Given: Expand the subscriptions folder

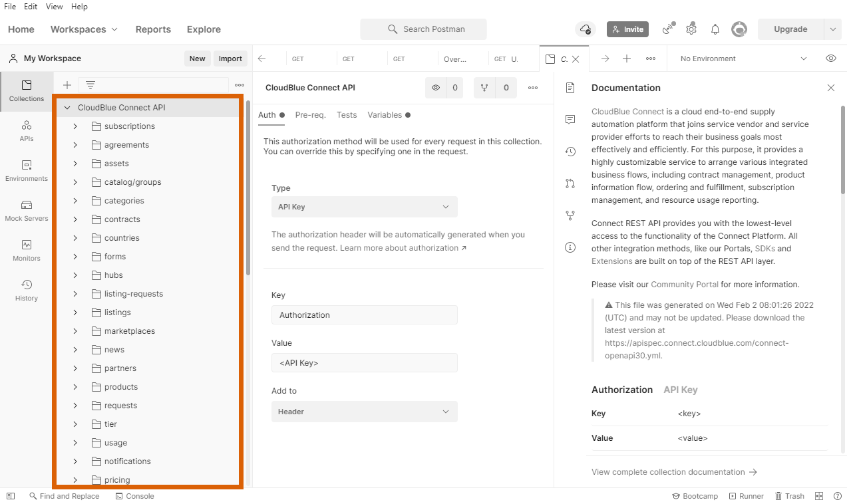Looking at the screenshot, I should 75,126.
